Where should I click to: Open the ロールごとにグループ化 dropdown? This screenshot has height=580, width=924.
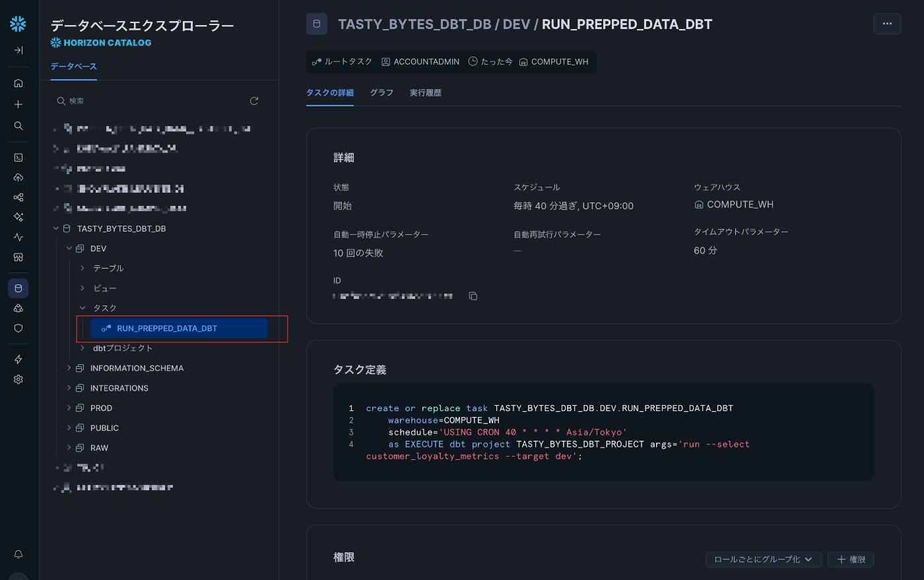tap(764, 560)
